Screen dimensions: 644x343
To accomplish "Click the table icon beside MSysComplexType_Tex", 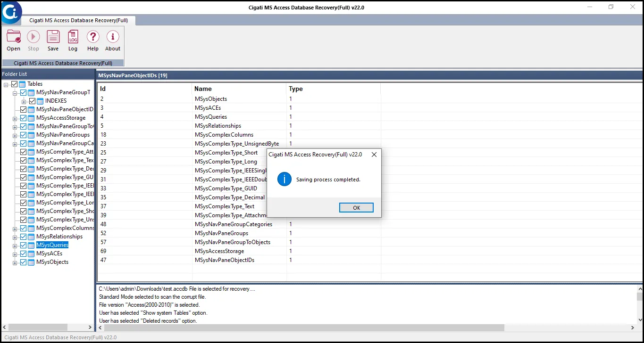I will (x=31, y=160).
